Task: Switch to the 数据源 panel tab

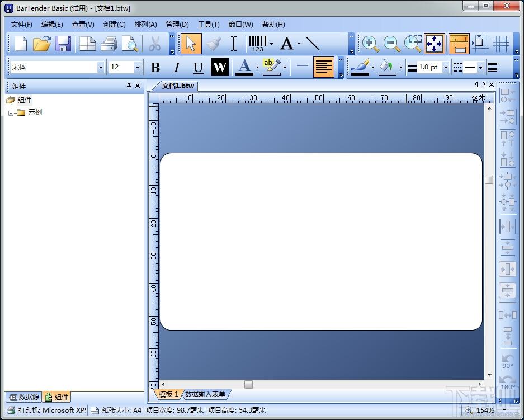Action: click(24, 397)
